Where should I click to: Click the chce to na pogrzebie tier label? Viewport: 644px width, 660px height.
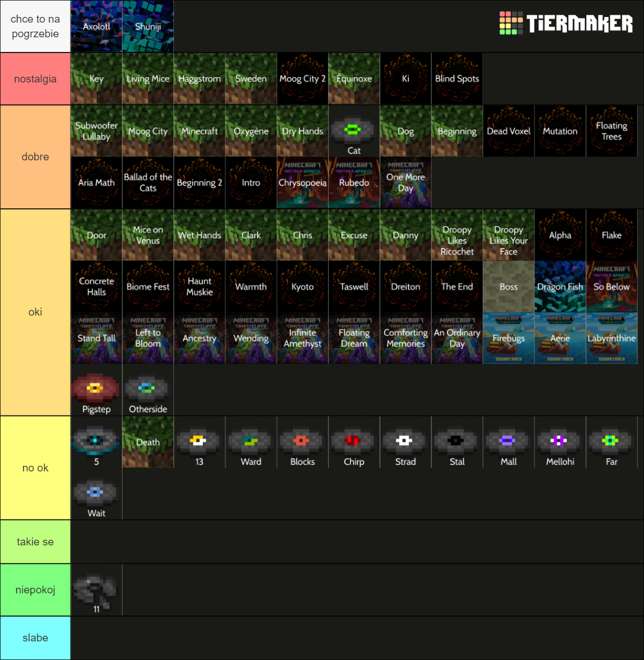coord(35,26)
